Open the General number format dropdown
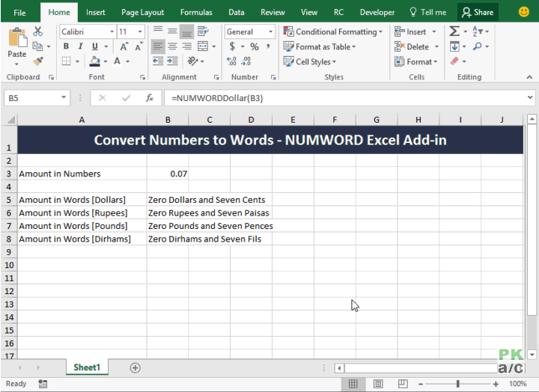This screenshot has height=392, width=539. [271, 31]
